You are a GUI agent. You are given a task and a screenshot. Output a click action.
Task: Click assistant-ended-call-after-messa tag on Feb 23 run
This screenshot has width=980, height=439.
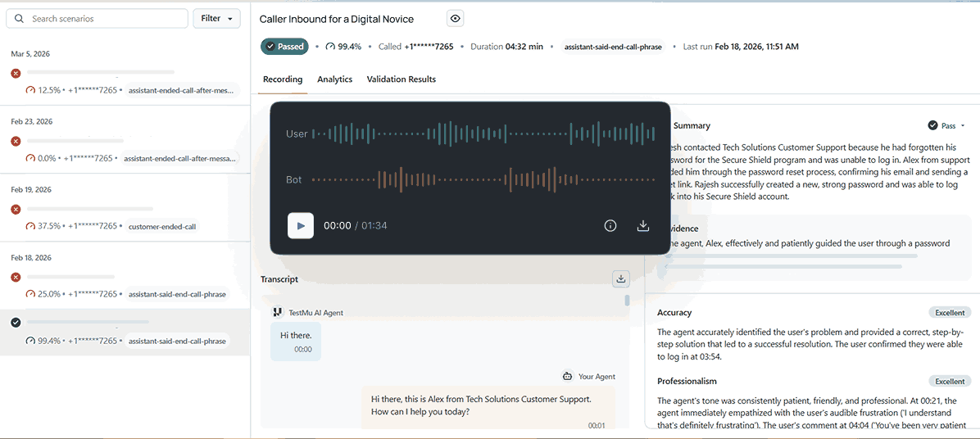(179, 159)
